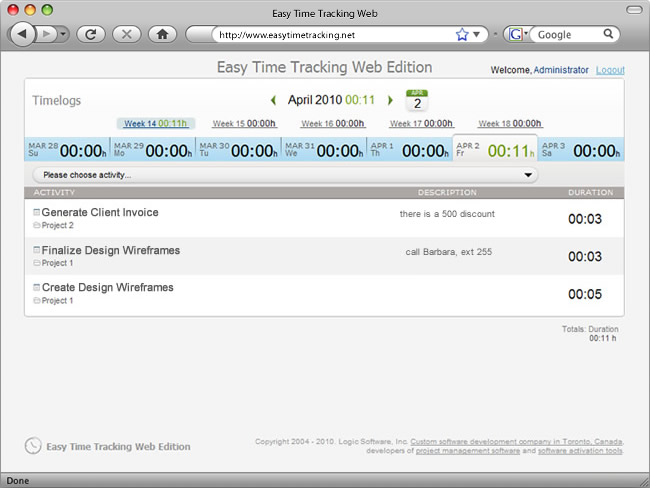Click Project 1 under Create Design Wireframes
650x488 pixels.
[x=57, y=301]
